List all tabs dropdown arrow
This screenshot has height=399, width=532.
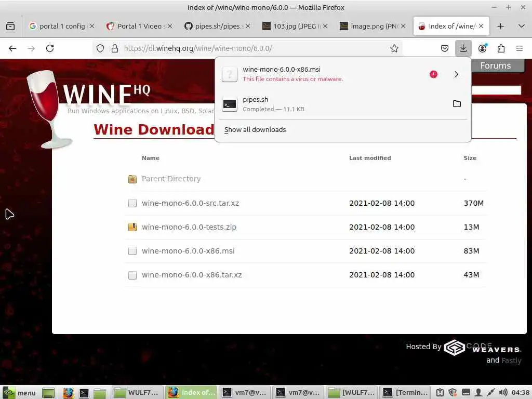(x=522, y=26)
